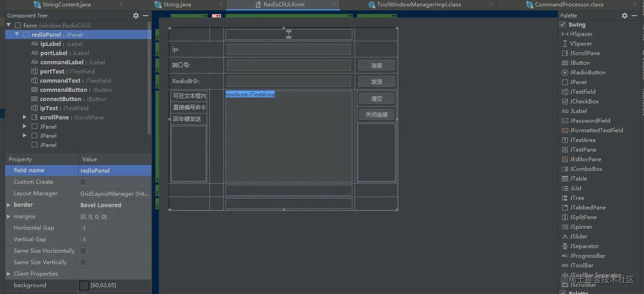Collapse the Form root node arrow
Image resolution: width=644 pixels, height=294 pixels.
(9, 25)
